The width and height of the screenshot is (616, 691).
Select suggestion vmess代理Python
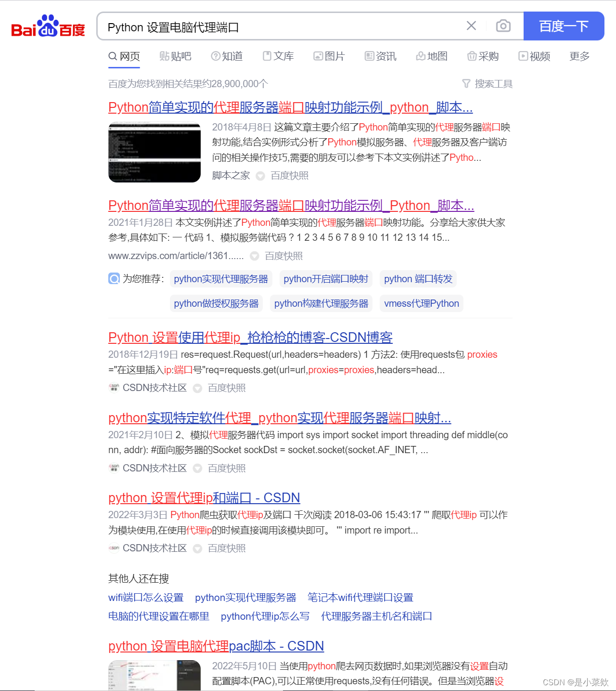point(422,303)
